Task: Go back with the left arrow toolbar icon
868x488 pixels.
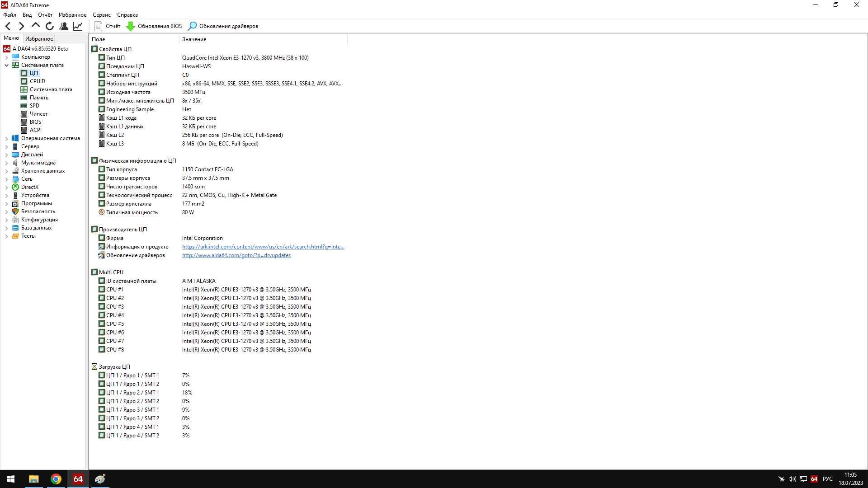Action: pyautogui.click(x=8, y=26)
